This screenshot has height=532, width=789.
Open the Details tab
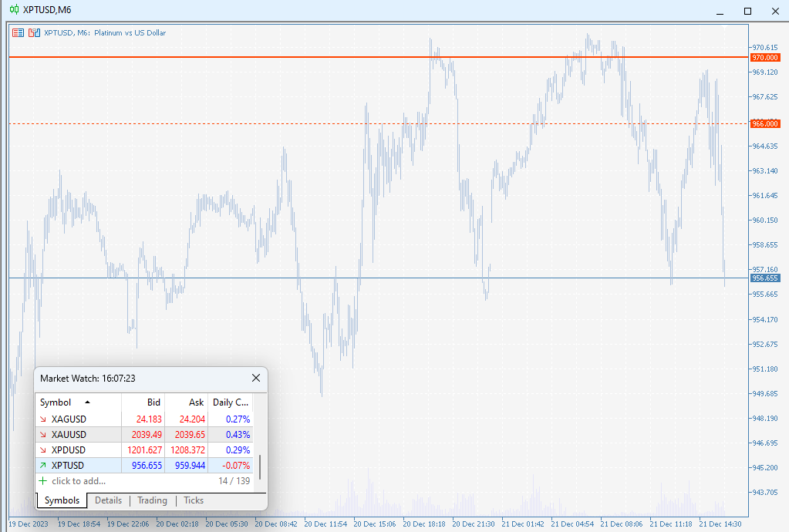coord(108,500)
